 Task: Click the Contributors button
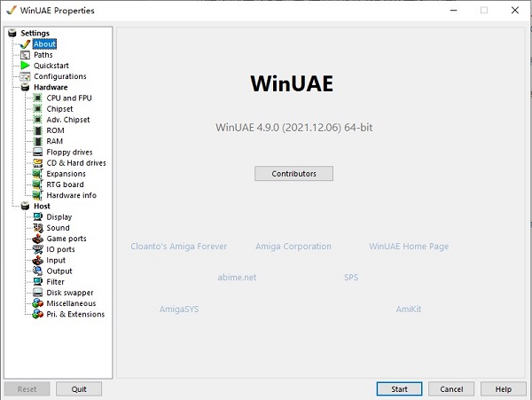[293, 173]
